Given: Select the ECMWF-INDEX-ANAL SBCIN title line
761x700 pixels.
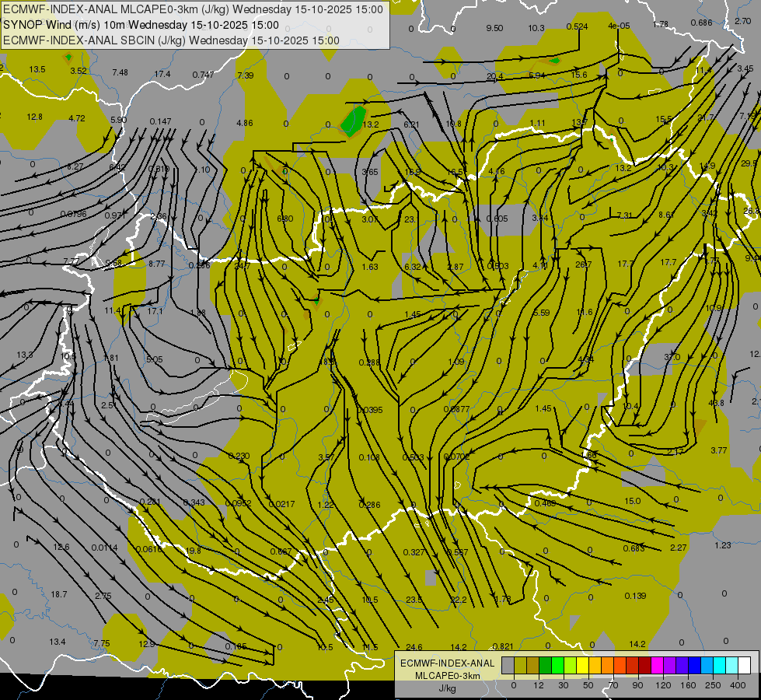Looking at the screenshot, I should click(171, 40).
